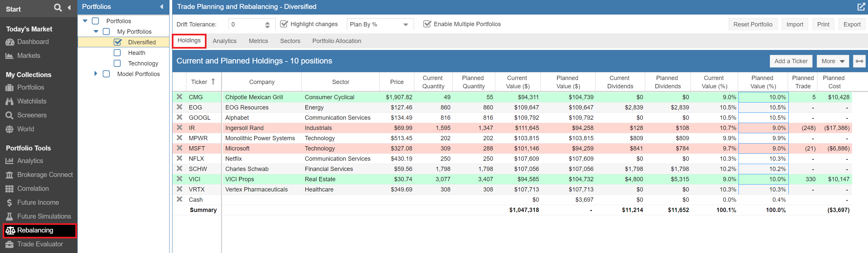
Task: Open the More dropdown menu
Action: coord(833,61)
